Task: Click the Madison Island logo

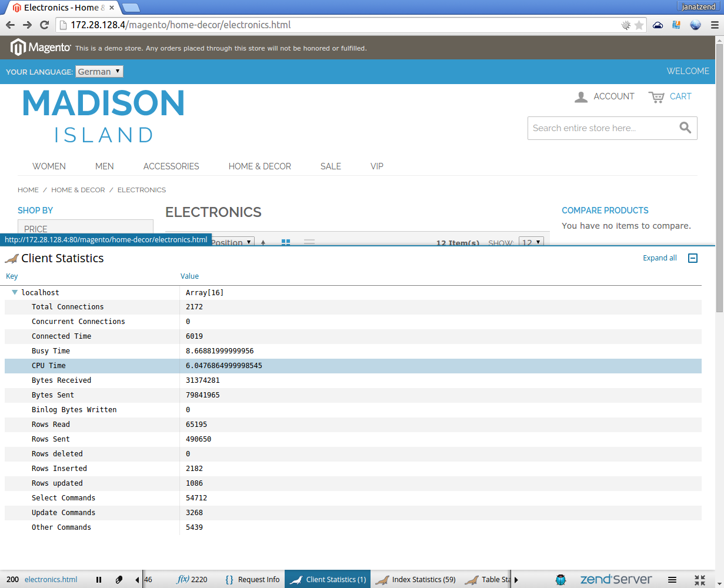Action: point(104,116)
